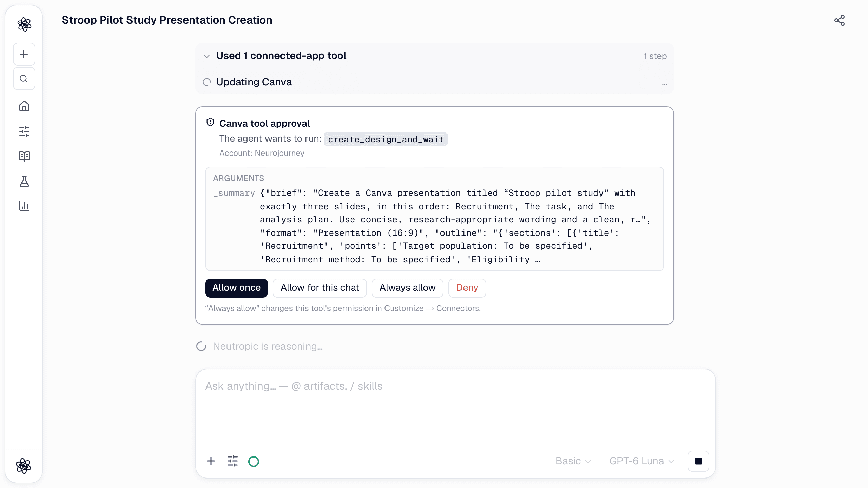
Task: Click the green circle status indicator
Action: 254,462
